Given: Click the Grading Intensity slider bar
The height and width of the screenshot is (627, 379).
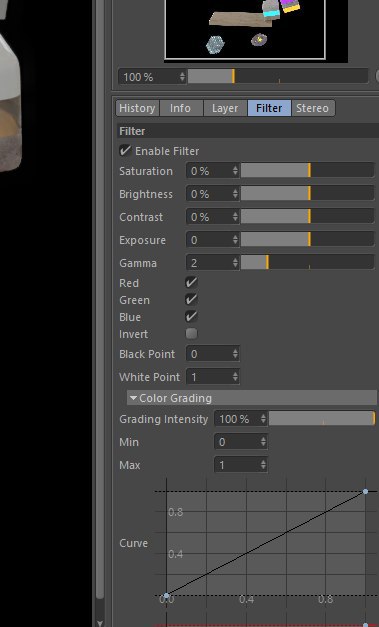Looking at the screenshot, I should [322, 419].
